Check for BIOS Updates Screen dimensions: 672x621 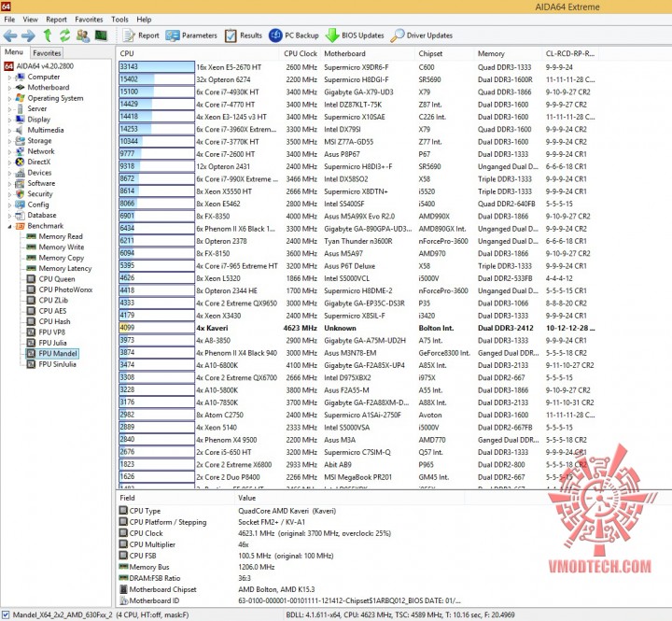355,35
